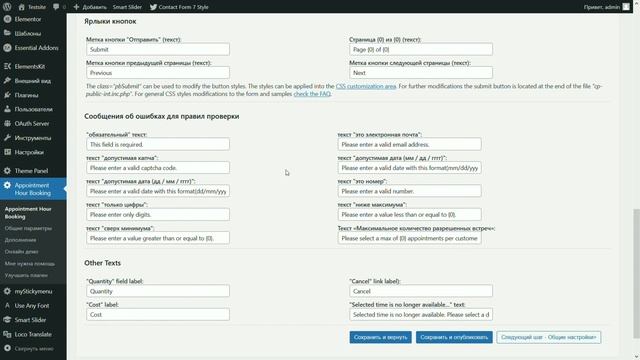Click the Tools wrench icon
This screenshot has height=360, width=640.
[x=7, y=138]
